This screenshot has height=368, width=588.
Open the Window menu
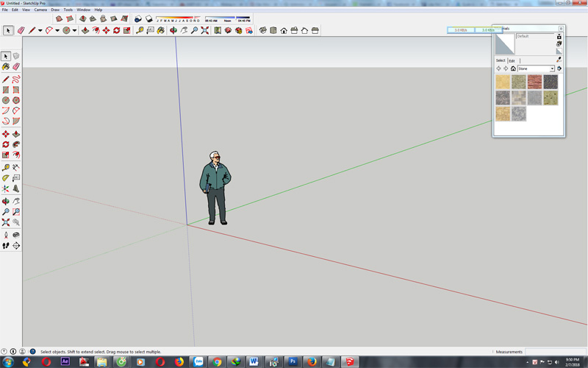[x=83, y=10]
